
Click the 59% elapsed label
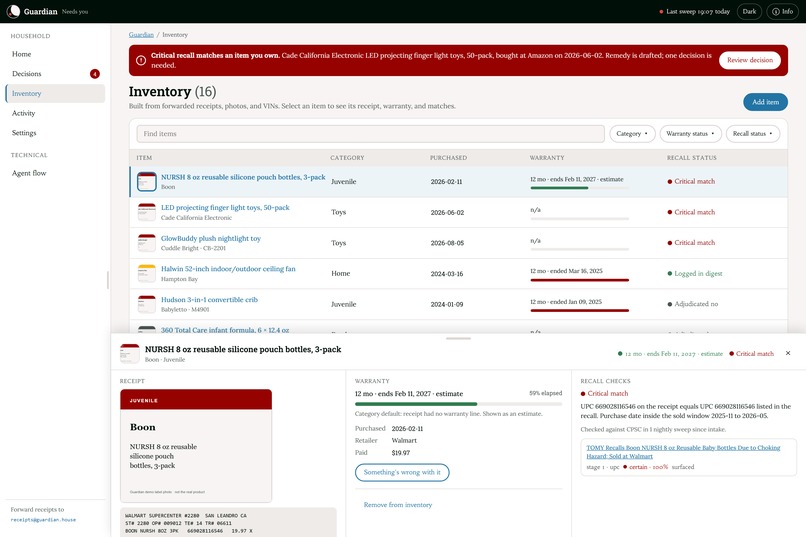545,393
